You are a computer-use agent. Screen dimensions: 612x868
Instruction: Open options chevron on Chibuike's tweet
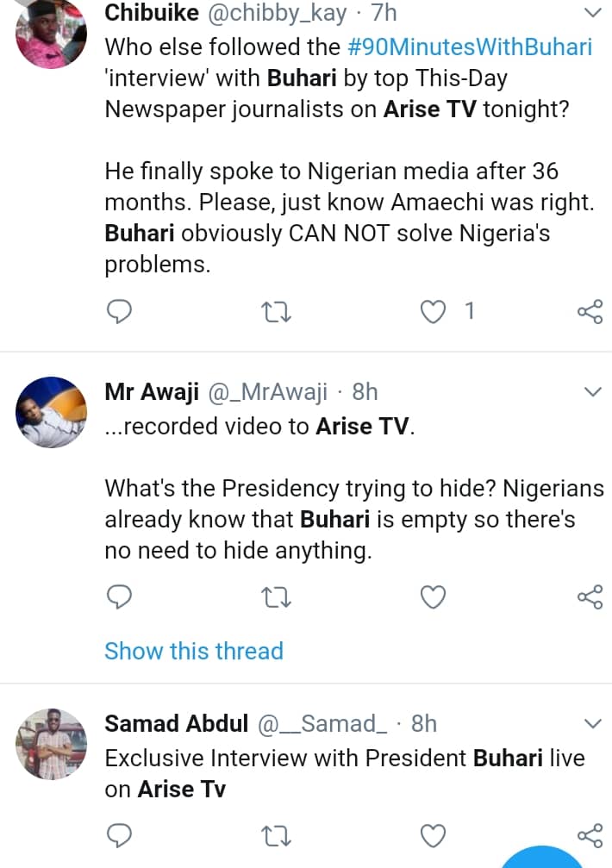(x=593, y=13)
